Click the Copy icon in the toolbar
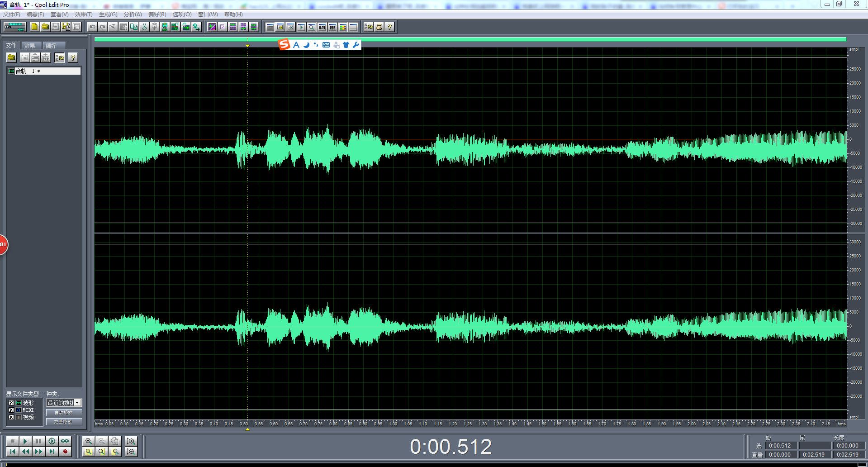This screenshot has height=467, width=868. tap(134, 27)
